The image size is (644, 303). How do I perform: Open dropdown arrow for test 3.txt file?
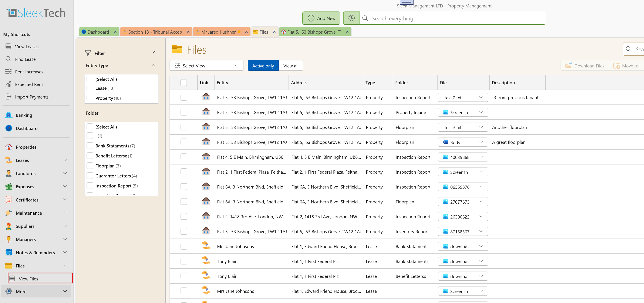pos(481,127)
